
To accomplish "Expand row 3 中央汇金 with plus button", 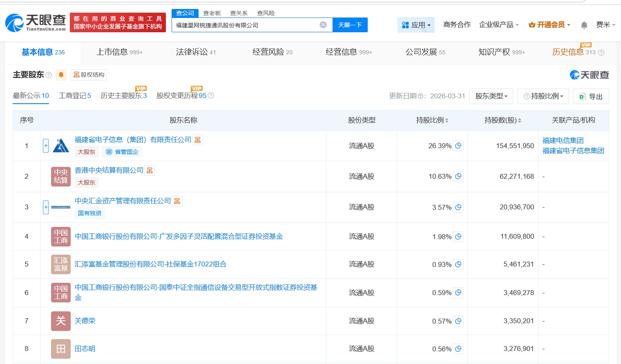I will tap(46, 207).
